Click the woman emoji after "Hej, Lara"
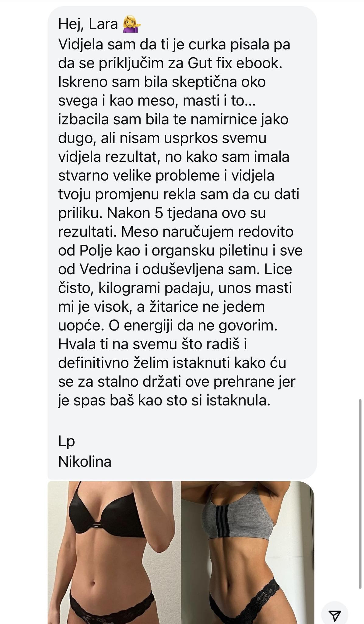Image resolution: width=364 pixels, height=624 pixels. click(x=131, y=24)
